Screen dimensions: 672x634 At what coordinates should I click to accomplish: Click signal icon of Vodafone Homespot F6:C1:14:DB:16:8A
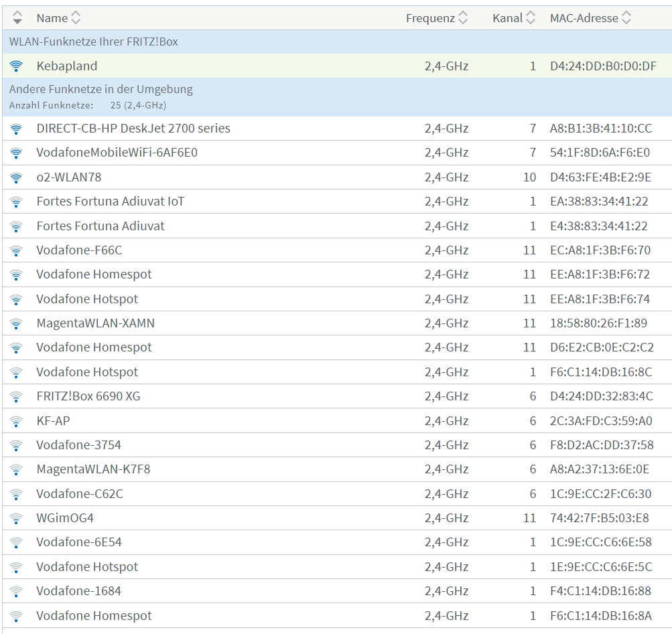click(x=16, y=616)
